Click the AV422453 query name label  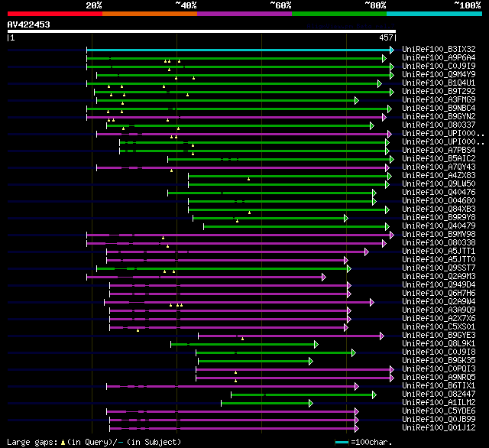point(29,24)
